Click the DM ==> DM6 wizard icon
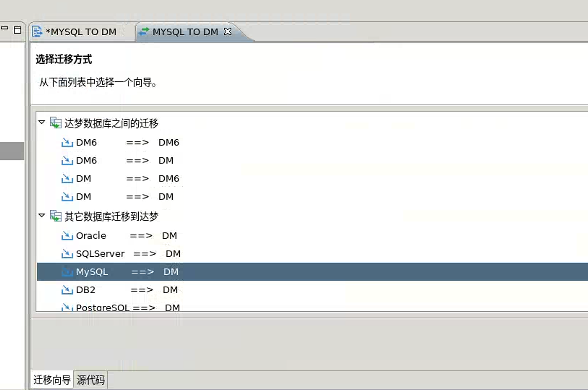Image resolution: width=588 pixels, height=390 pixels. point(67,178)
